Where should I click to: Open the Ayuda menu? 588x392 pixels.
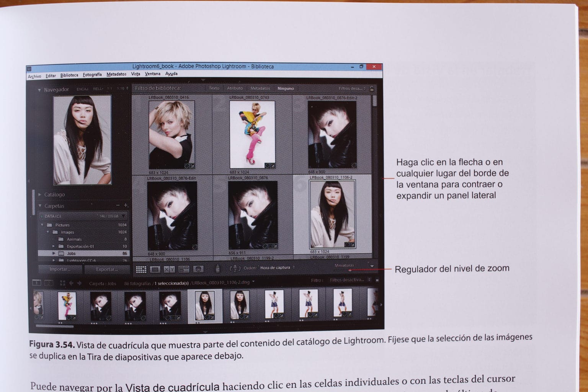171,73
